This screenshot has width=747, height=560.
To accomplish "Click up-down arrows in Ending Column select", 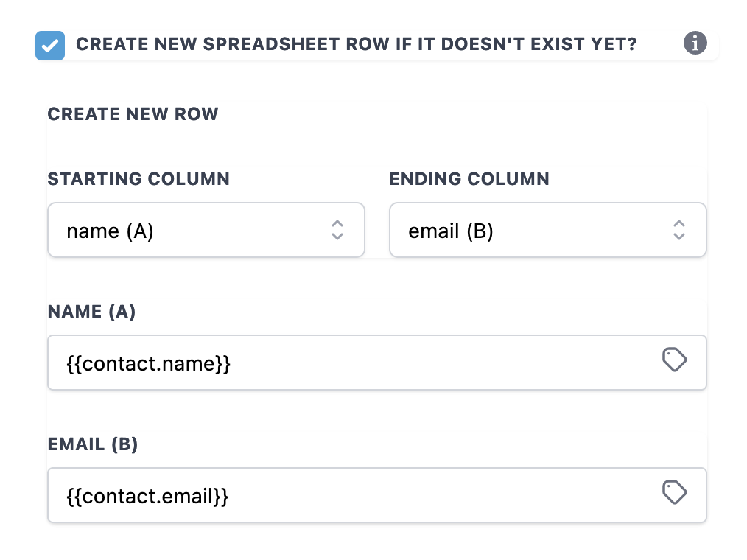I will (x=679, y=230).
